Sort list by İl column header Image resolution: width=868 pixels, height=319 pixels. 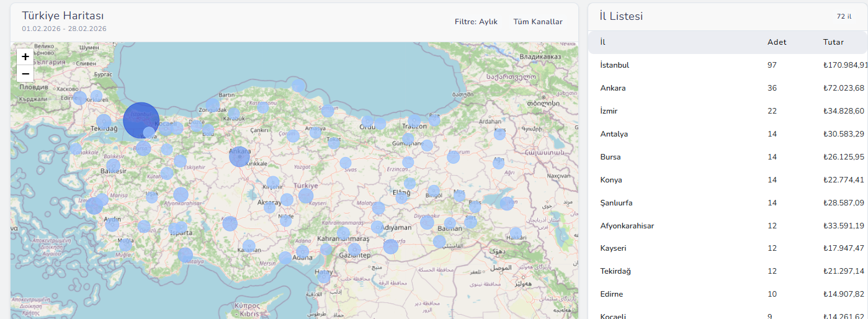pos(602,42)
